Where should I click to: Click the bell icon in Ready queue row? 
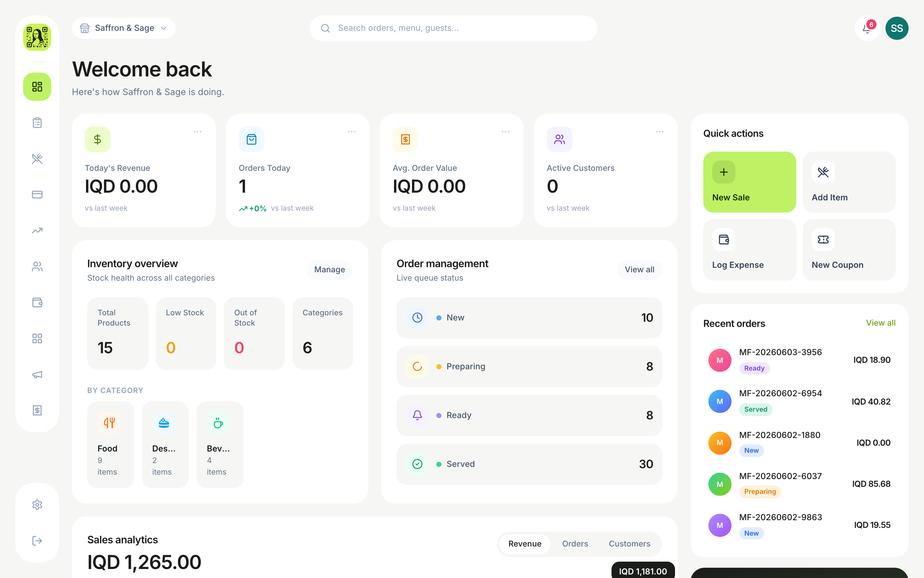pos(417,415)
